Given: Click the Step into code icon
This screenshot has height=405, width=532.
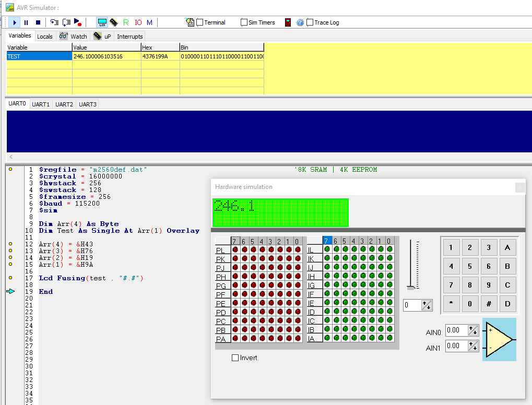Looking at the screenshot, I should point(54,22).
